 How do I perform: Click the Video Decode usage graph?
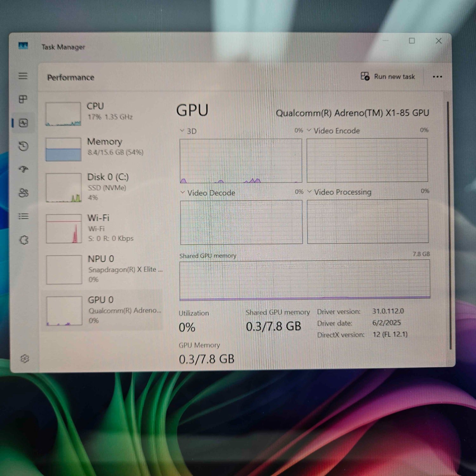click(241, 222)
